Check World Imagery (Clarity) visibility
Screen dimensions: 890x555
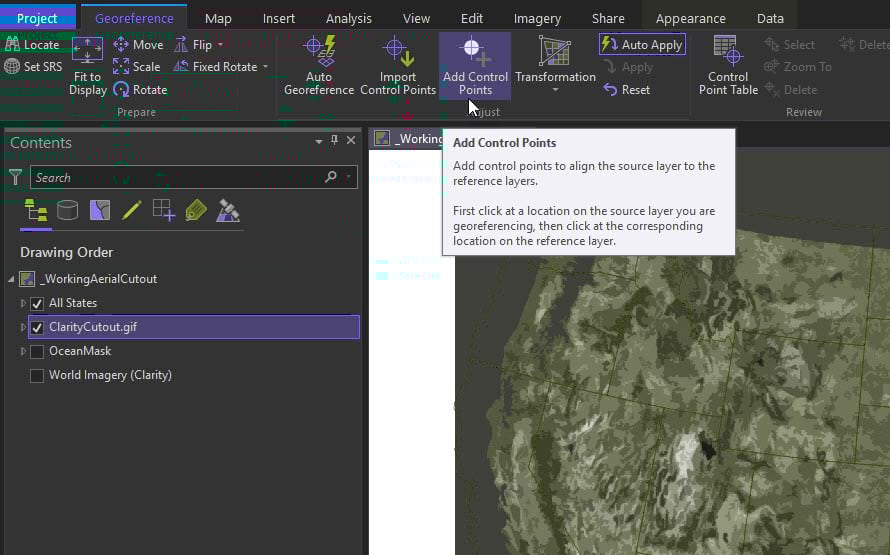click(x=37, y=376)
